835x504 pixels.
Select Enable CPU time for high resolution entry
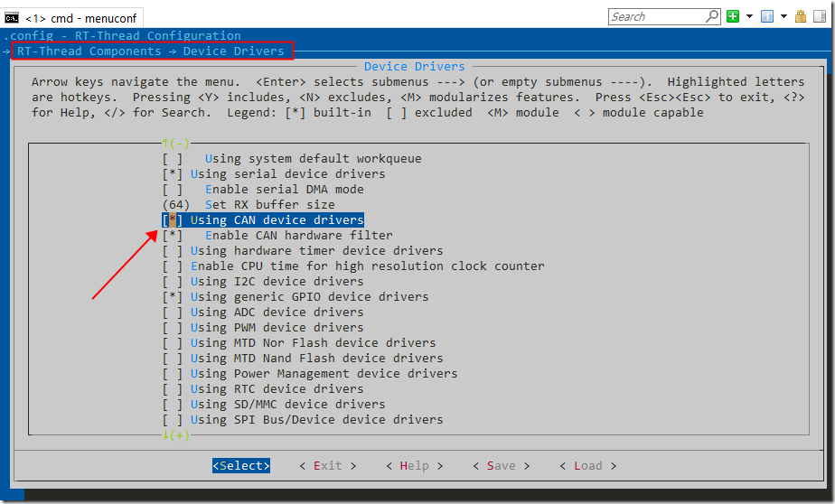tap(368, 266)
